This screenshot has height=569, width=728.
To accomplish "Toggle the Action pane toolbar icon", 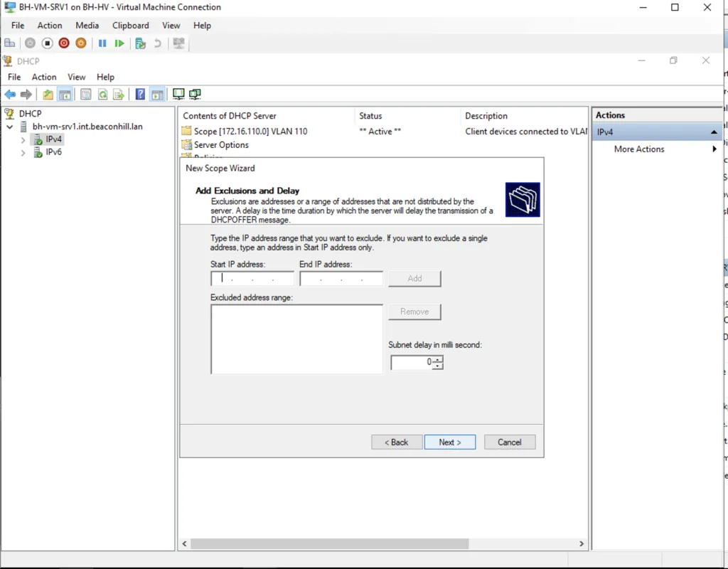I will (x=158, y=95).
